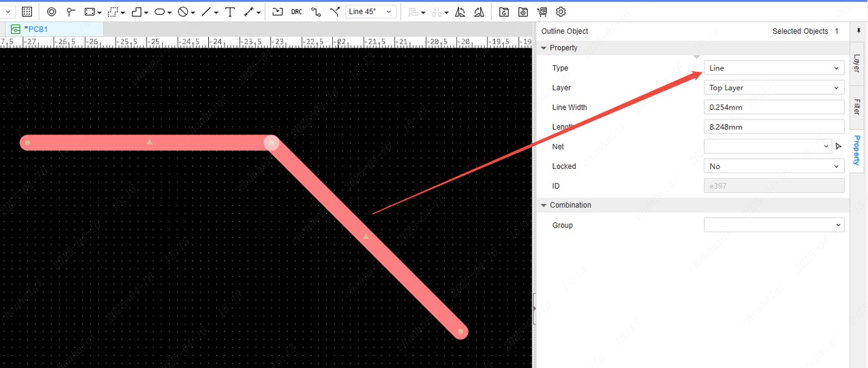Open the Locked dropdown set to No
The height and width of the screenshot is (368, 868).
click(x=774, y=166)
